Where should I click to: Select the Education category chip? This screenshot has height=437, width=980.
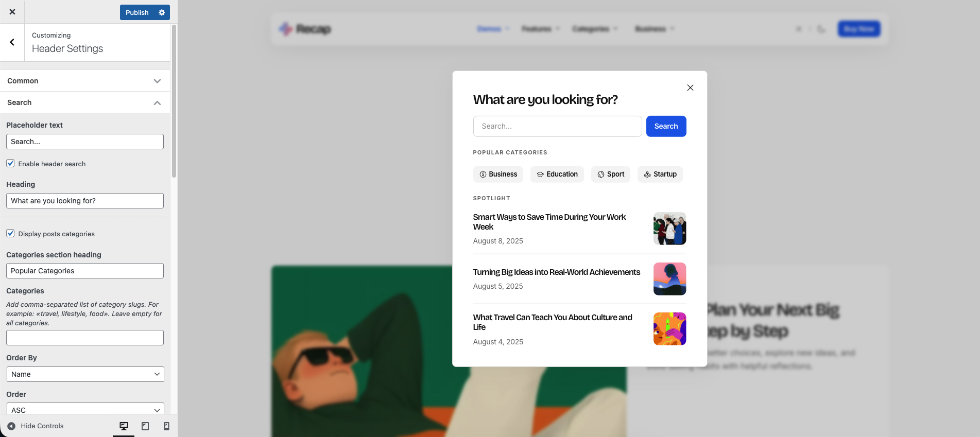click(557, 174)
